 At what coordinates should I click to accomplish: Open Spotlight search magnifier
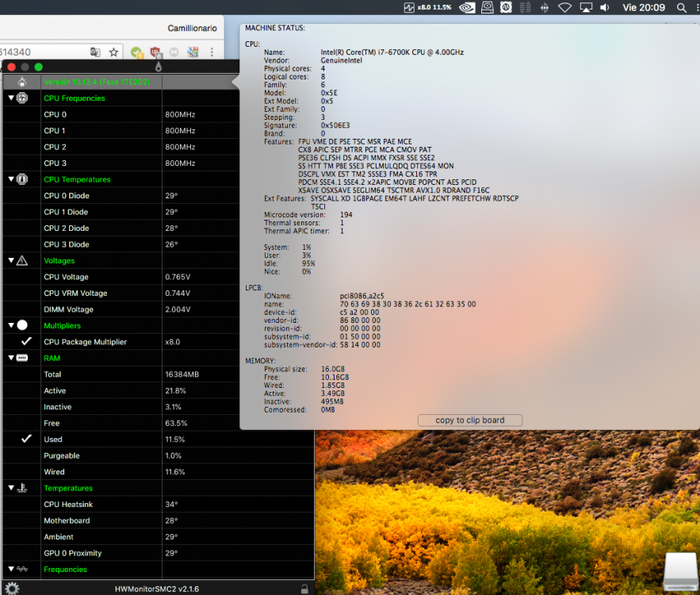point(681,8)
